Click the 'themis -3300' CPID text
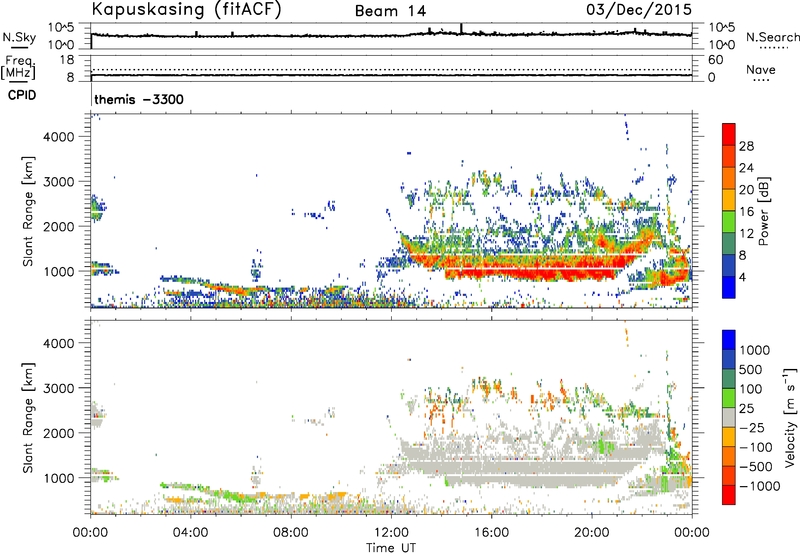This screenshot has height=554, width=800. [x=139, y=99]
